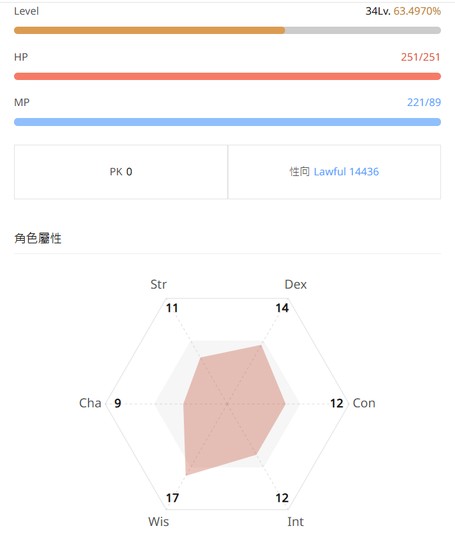The height and width of the screenshot is (540, 455).
Task: Click the 63.4970% level percentage
Action: point(417,11)
